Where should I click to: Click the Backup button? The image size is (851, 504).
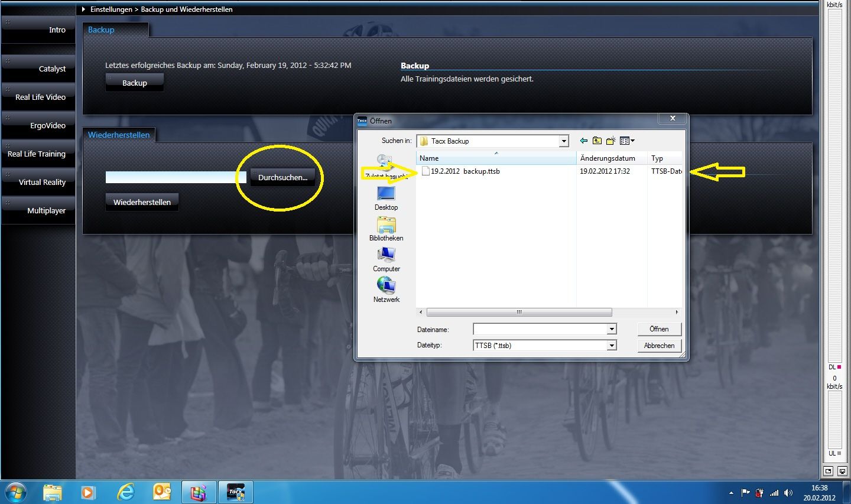pos(135,83)
